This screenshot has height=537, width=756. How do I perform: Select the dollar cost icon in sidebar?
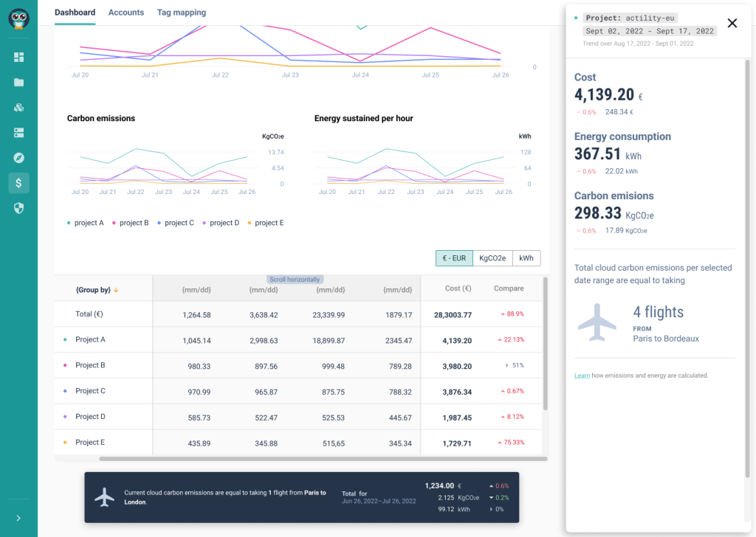(x=18, y=183)
